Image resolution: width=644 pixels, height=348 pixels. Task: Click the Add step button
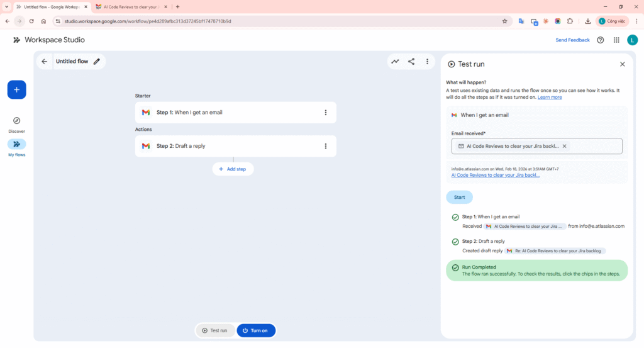tap(233, 169)
